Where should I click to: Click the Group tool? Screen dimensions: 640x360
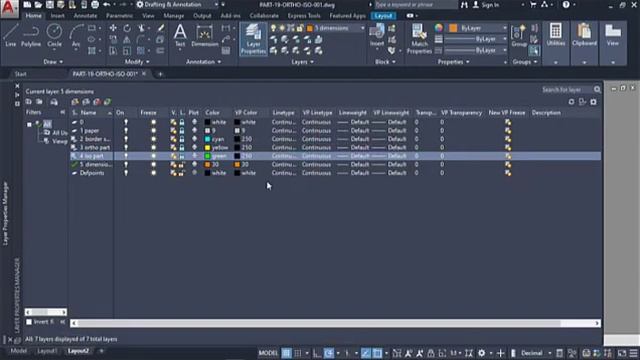click(519, 36)
